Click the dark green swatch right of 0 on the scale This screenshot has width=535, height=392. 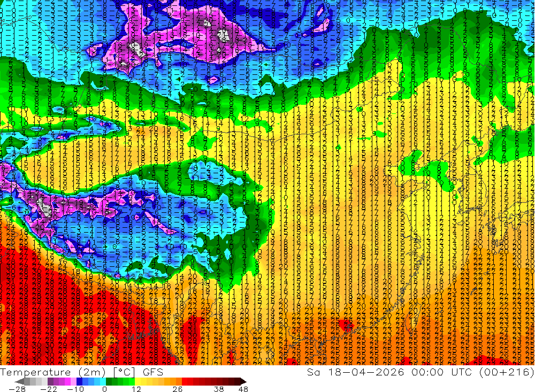click(x=109, y=382)
